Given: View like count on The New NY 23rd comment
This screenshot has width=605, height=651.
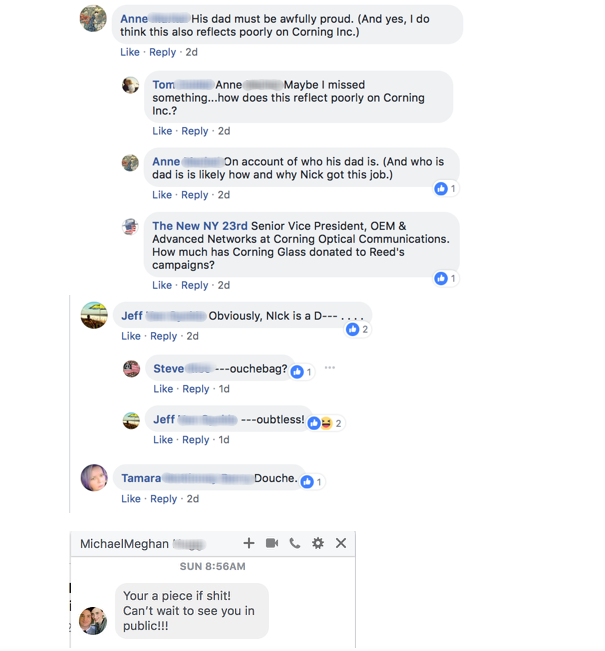Looking at the screenshot, I should (x=446, y=278).
